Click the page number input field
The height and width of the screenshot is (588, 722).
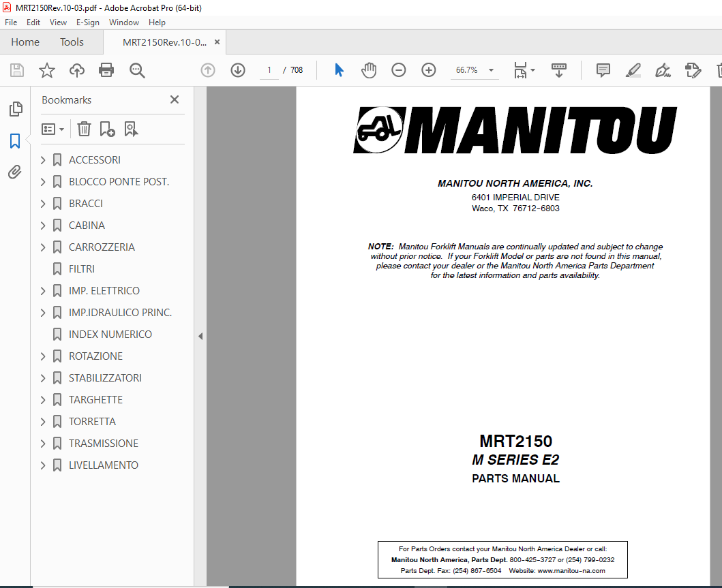click(269, 70)
